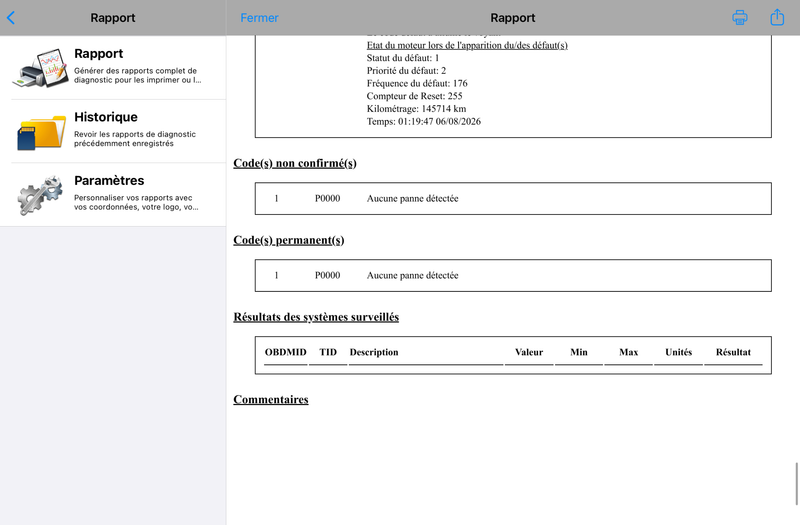
Task: Select 'Fréquence du défaut: 176' line
Action: tap(417, 84)
